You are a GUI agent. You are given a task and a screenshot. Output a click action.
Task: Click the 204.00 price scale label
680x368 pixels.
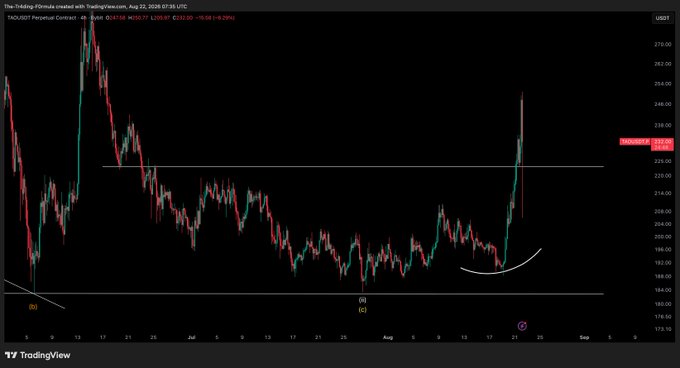point(662,224)
